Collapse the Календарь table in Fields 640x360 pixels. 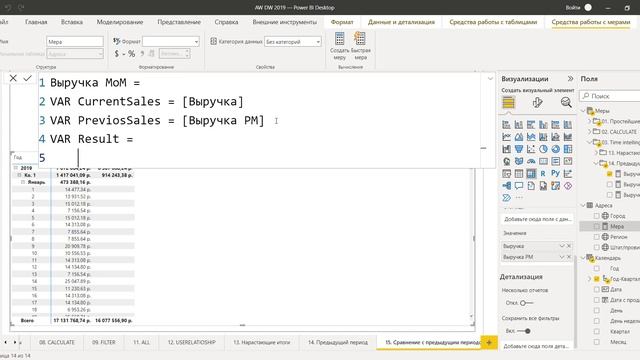tap(583, 258)
